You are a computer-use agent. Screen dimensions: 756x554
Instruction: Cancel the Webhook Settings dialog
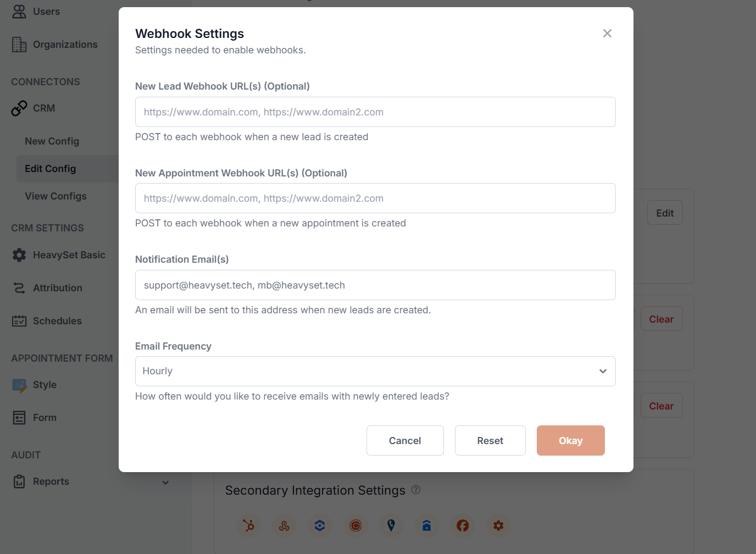pos(405,441)
